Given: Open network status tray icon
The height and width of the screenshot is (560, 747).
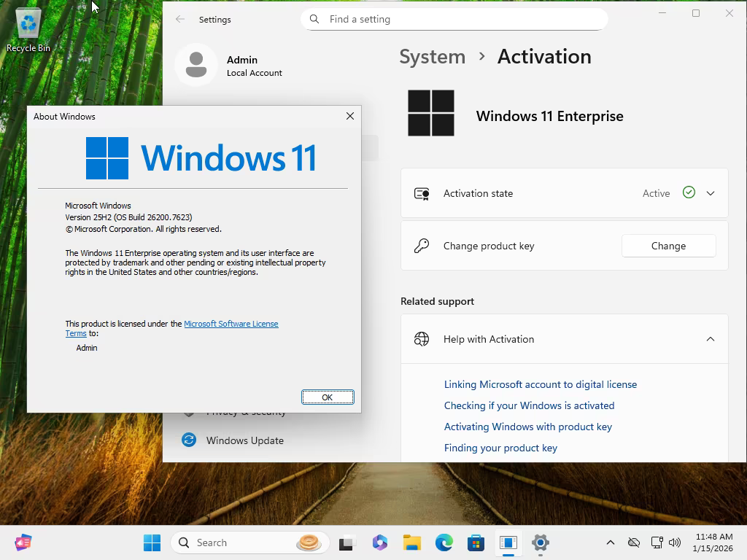Looking at the screenshot, I should 657,542.
